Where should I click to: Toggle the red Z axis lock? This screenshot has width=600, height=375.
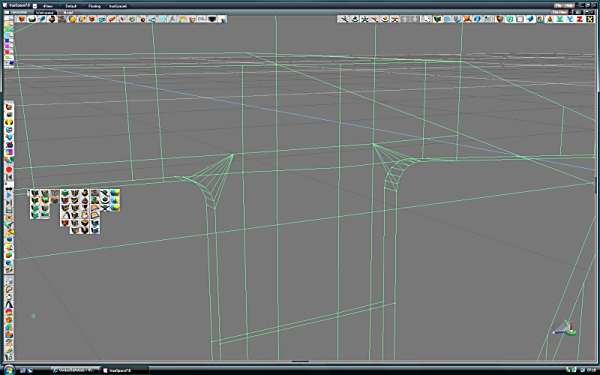point(579,19)
